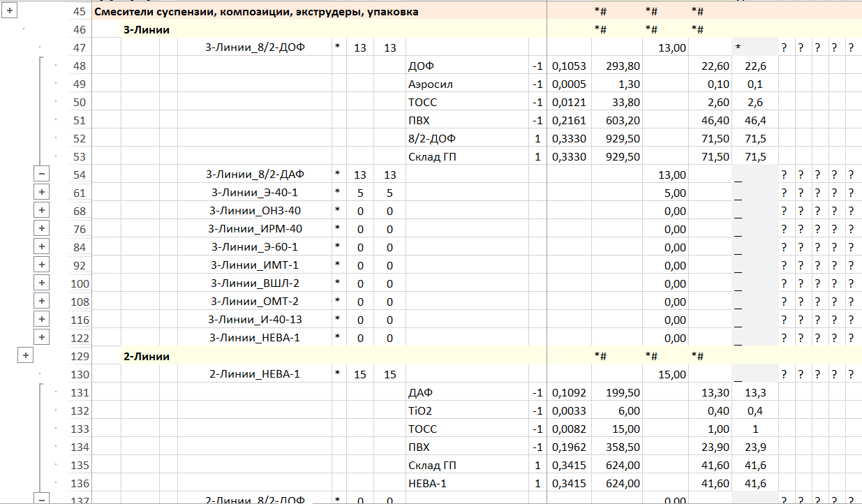Expand the outline group at row 45
Viewport: 862px width, 504px height.
(x=9, y=12)
